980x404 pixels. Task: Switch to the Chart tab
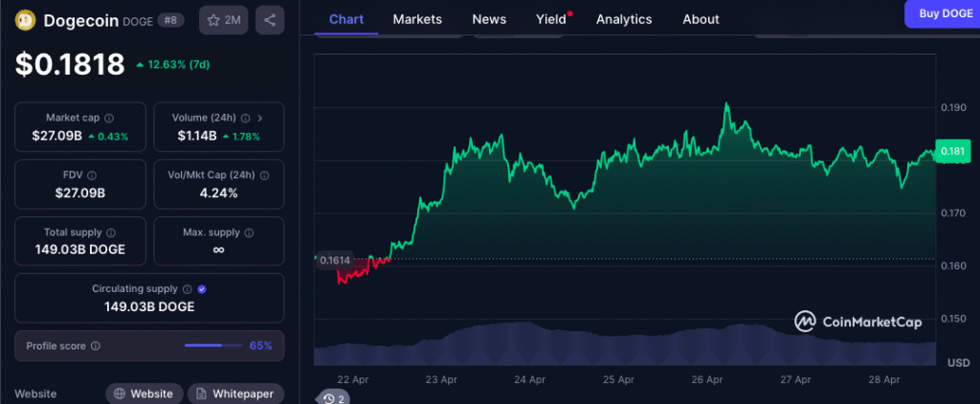tap(346, 19)
